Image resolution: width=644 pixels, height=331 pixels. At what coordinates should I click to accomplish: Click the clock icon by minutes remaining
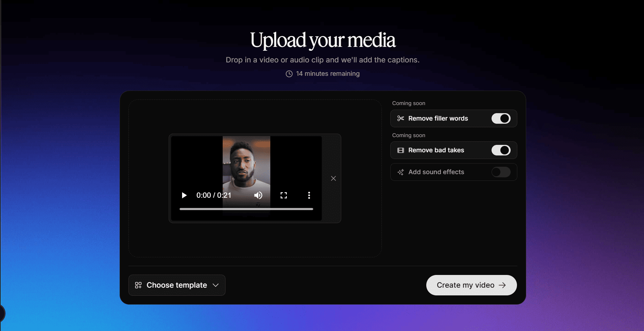289,74
